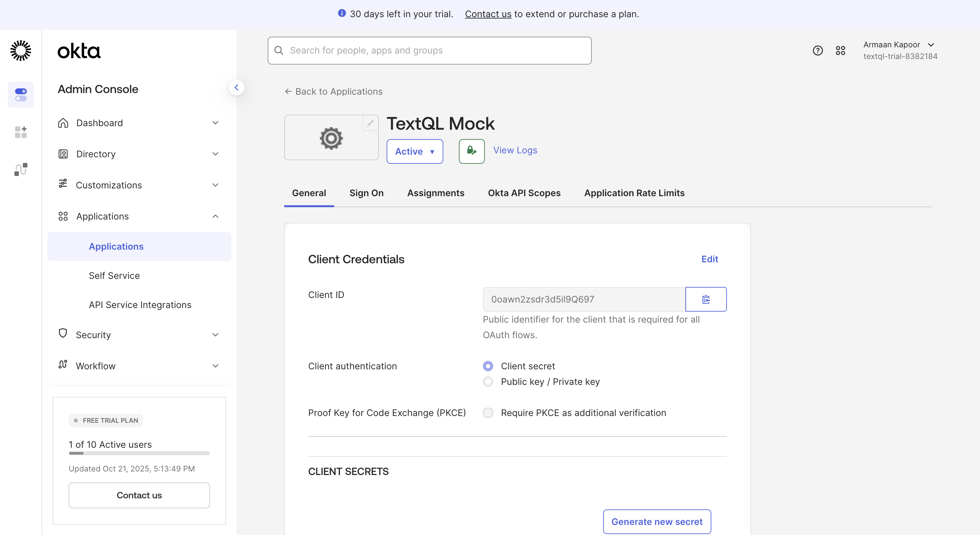Open the Okta API Scopes tab

tap(524, 193)
